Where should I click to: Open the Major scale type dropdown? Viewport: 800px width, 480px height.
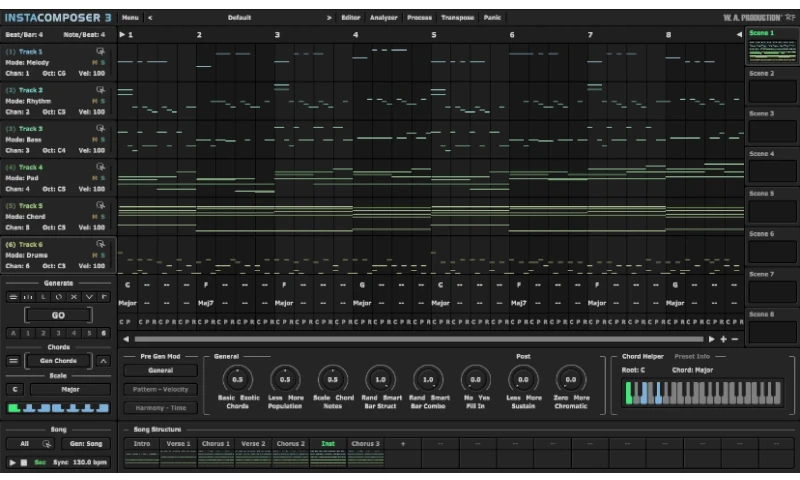69,389
